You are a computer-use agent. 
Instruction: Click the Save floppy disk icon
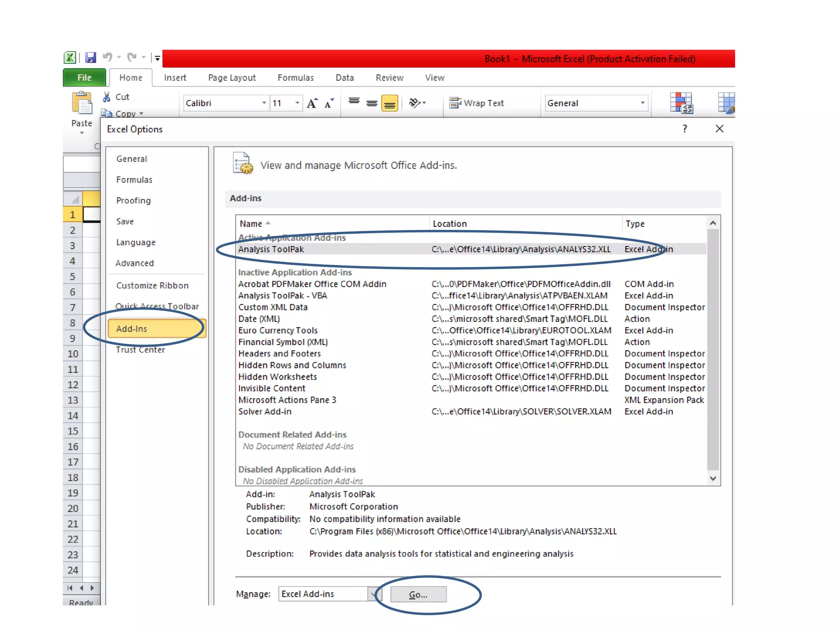click(90, 57)
